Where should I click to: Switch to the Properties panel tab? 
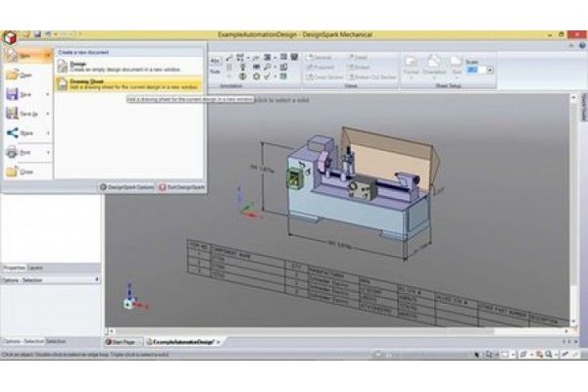pyautogui.click(x=15, y=268)
